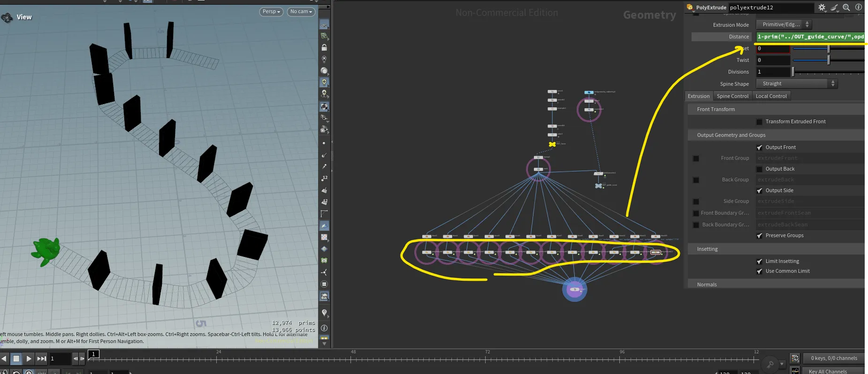This screenshot has height=374, width=868.
Task: Collapse the Output Geometry and Groups section
Action: [776, 135]
